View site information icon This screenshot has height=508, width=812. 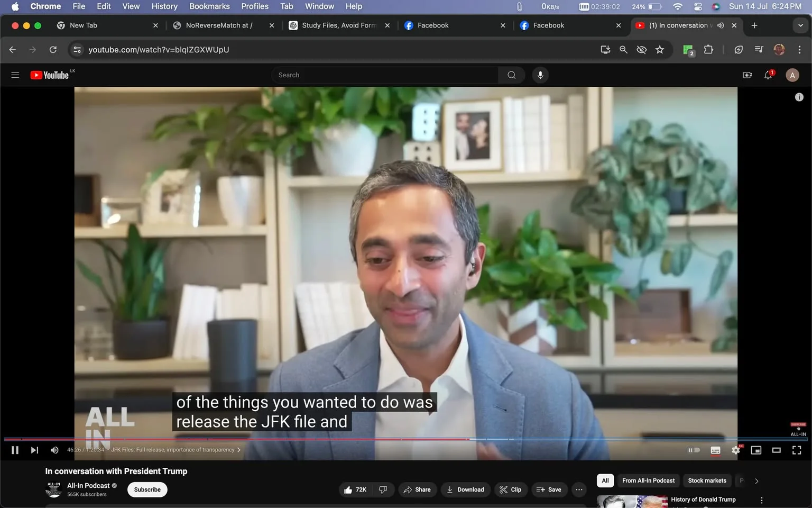click(77, 50)
